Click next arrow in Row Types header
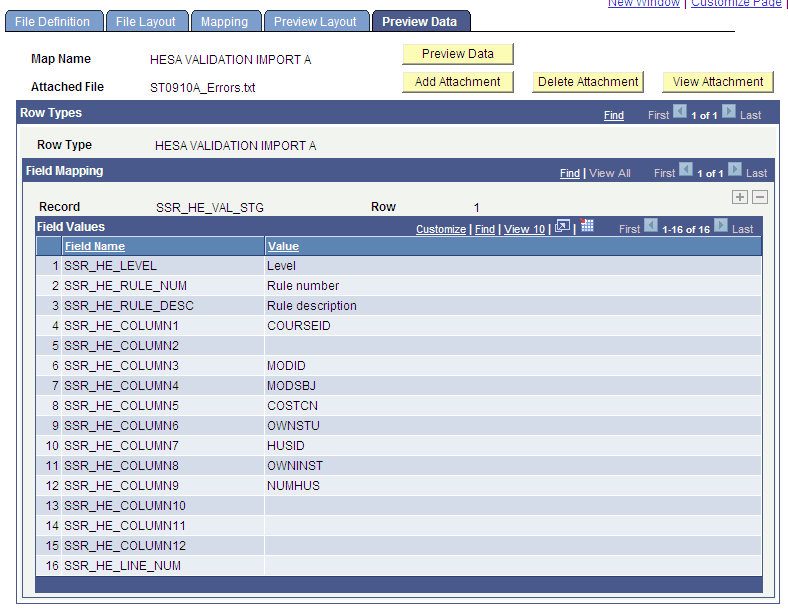The image size is (788, 614). click(x=729, y=111)
